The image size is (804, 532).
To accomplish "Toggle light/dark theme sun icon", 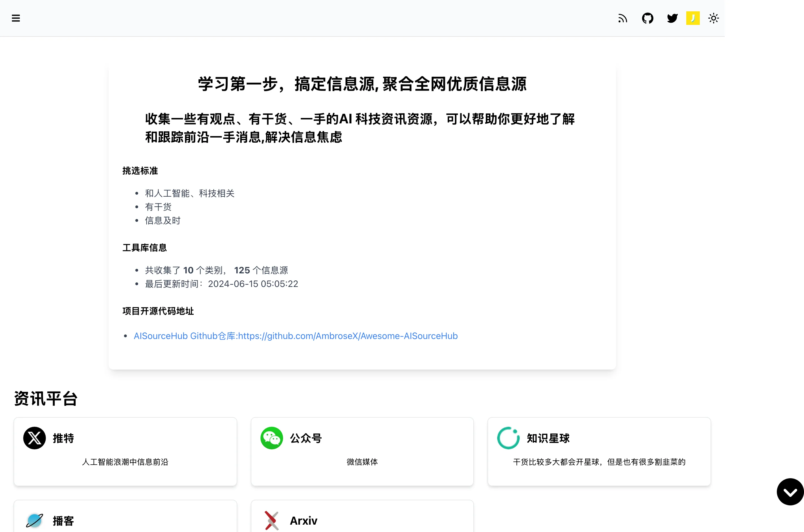I will 713,18.
